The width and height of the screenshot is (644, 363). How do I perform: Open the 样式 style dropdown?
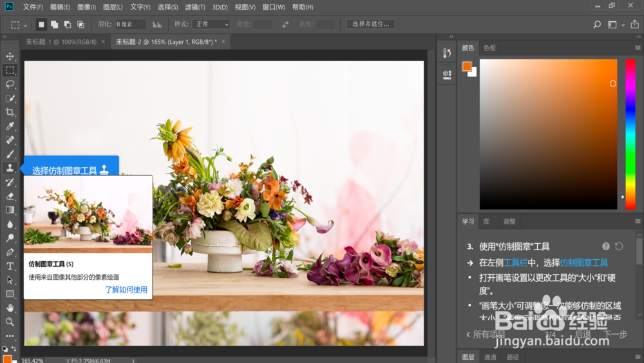pos(211,25)
